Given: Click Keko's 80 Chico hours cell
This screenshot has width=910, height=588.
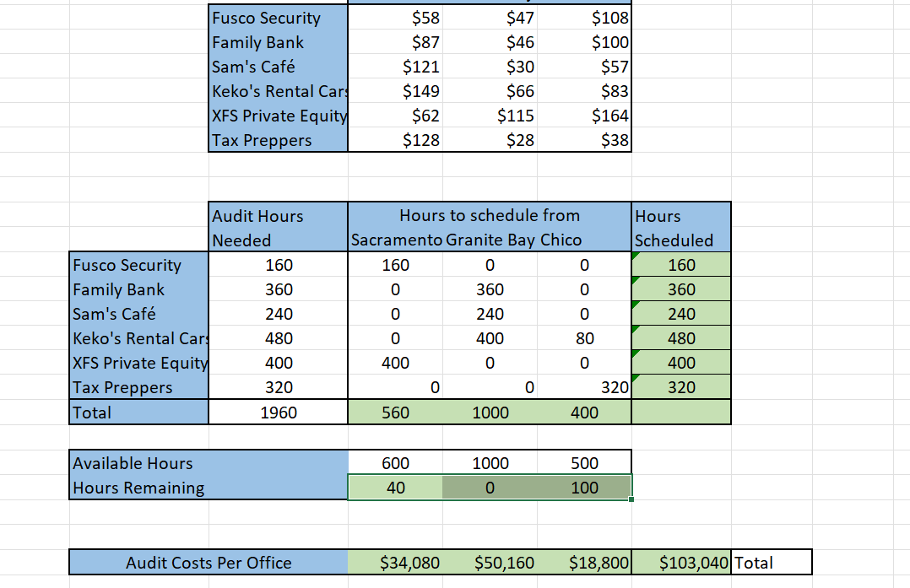Looking at the screenshot, I should (584, 338).
